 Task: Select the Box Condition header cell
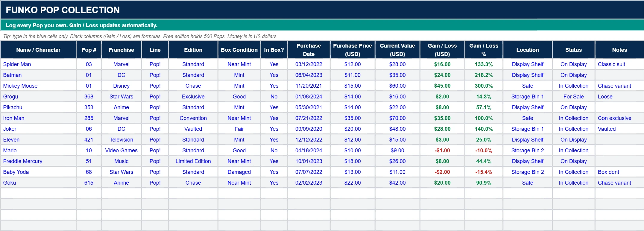point(239,50)
